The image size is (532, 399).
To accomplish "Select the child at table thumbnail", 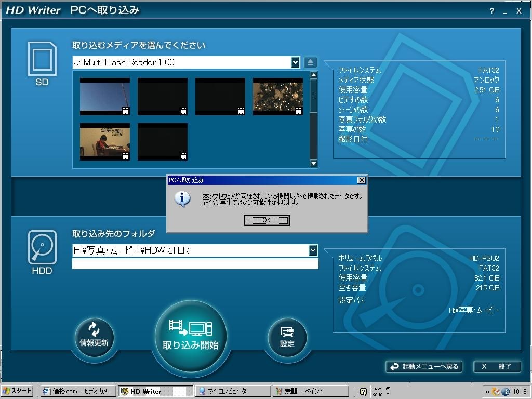I will pos(105,141).
